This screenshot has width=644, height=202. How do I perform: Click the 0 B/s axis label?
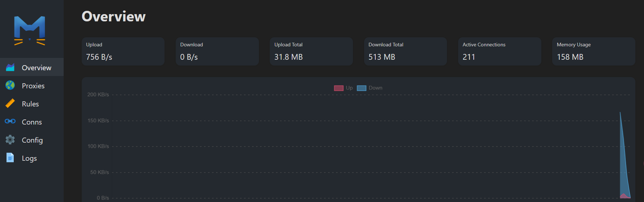(103, 198)
